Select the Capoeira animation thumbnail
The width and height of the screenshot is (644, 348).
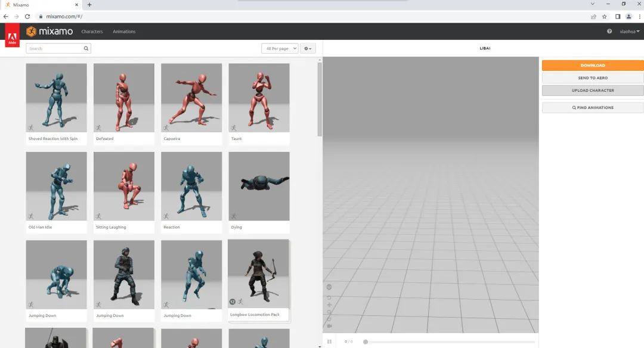[x=191, y=97]
